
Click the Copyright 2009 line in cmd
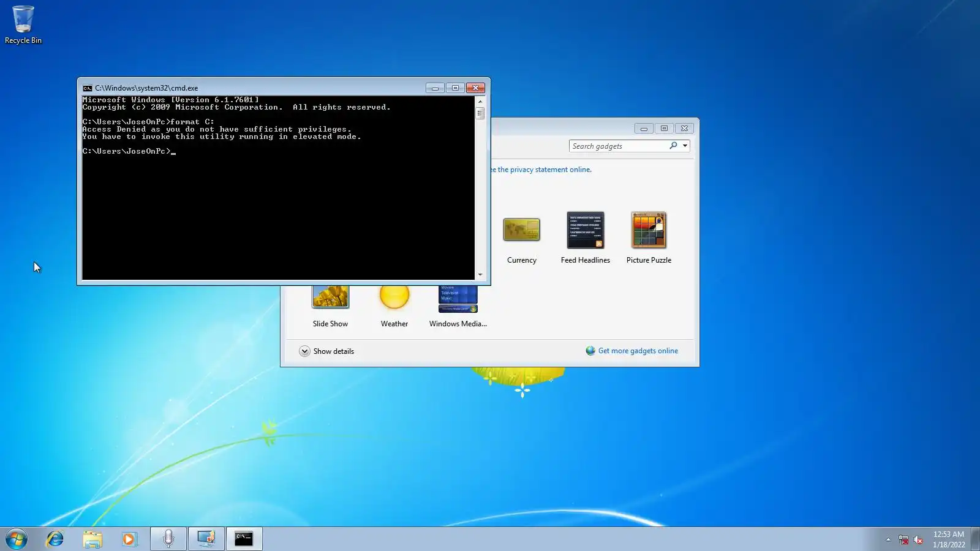[236, 107]
